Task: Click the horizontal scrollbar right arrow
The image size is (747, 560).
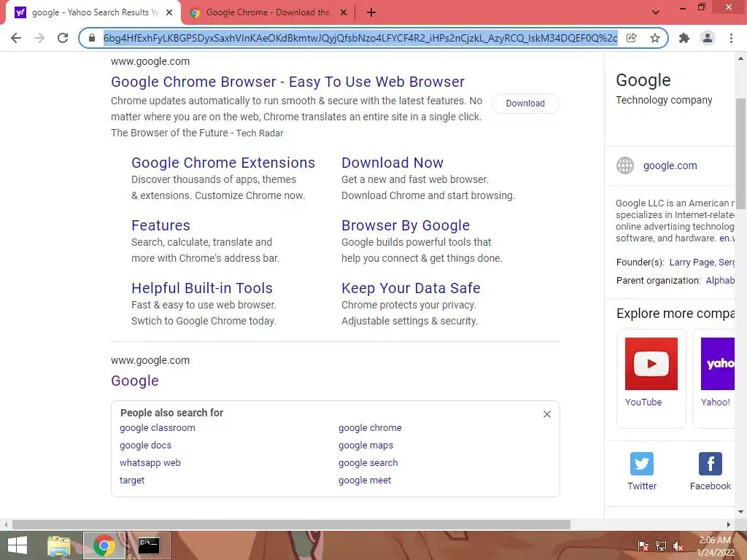Action: [729, 525]
